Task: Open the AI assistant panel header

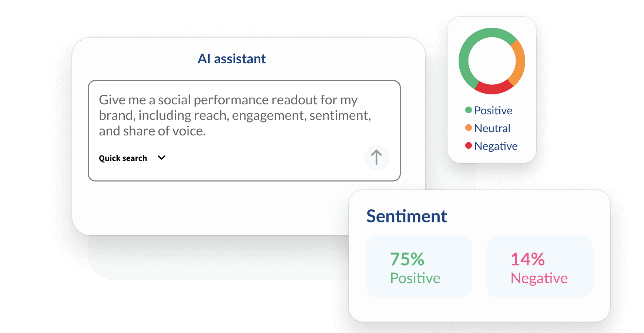Action: point(232,58)
